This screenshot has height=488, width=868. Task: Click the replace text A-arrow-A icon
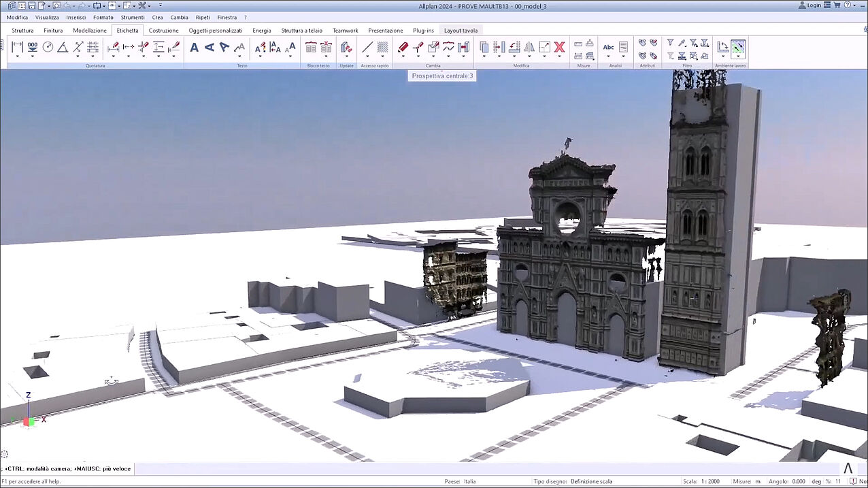(x=276, y=47)
